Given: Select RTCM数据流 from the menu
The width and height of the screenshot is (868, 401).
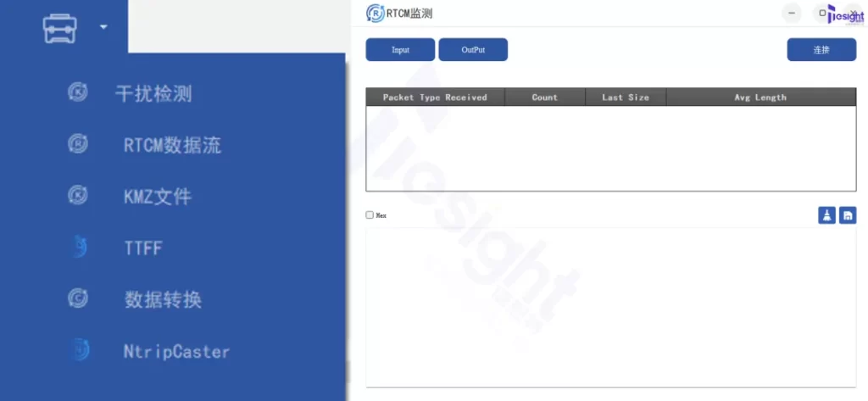Looking at the screenshot, I should (172, 145).
